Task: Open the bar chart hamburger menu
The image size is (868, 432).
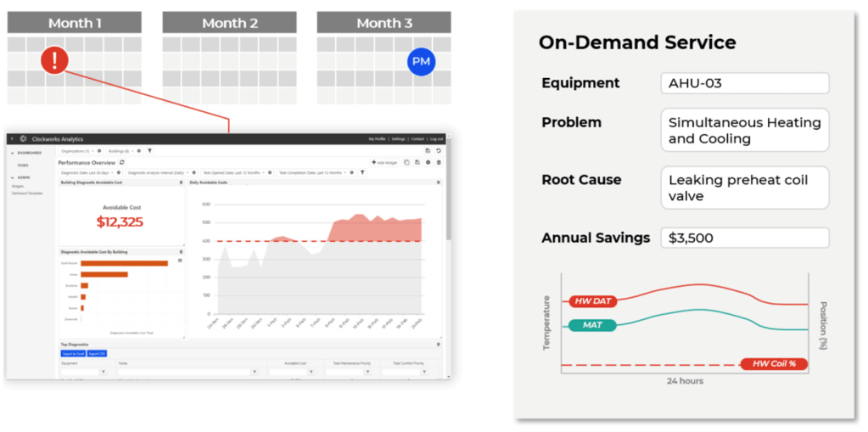Action: [179, 261]
